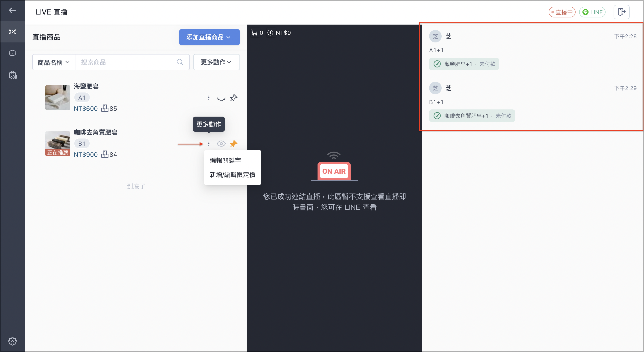The height and width of the screenshot is (352, 644).
Task: Click the 到底了 end-of-list text
Action: coord(136,186)
